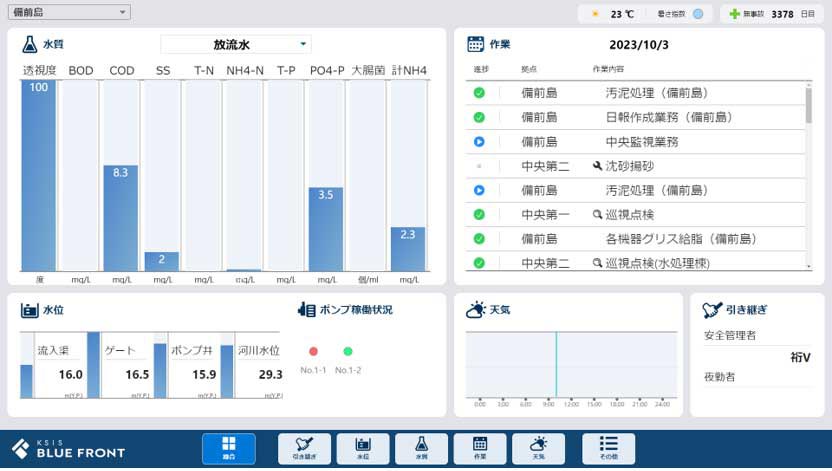Click the No.1-1 red pump indicator
832x471 pixels.
(x=313, y=352)
